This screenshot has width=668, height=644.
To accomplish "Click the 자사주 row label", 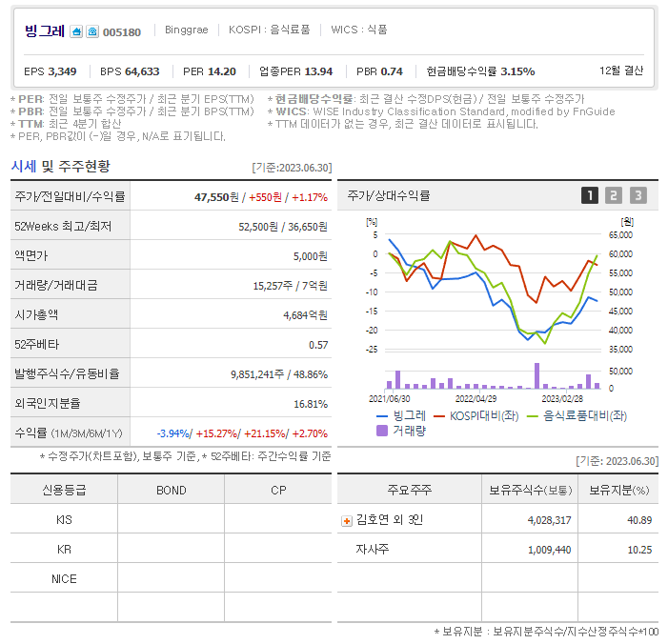I will pyautogui.click(x=373, y=550).
